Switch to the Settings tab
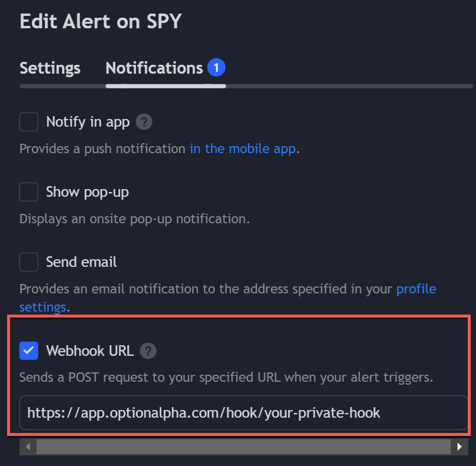Image resolution: width=476 pixels, height=466 pixels. [x=49, y=68]
